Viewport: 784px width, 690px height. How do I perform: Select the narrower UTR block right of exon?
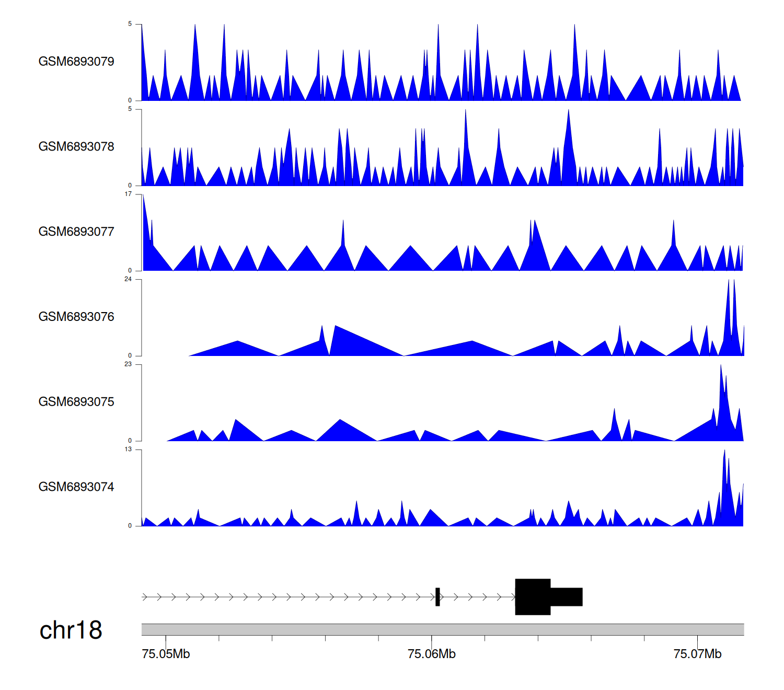(x=567, y=597)
